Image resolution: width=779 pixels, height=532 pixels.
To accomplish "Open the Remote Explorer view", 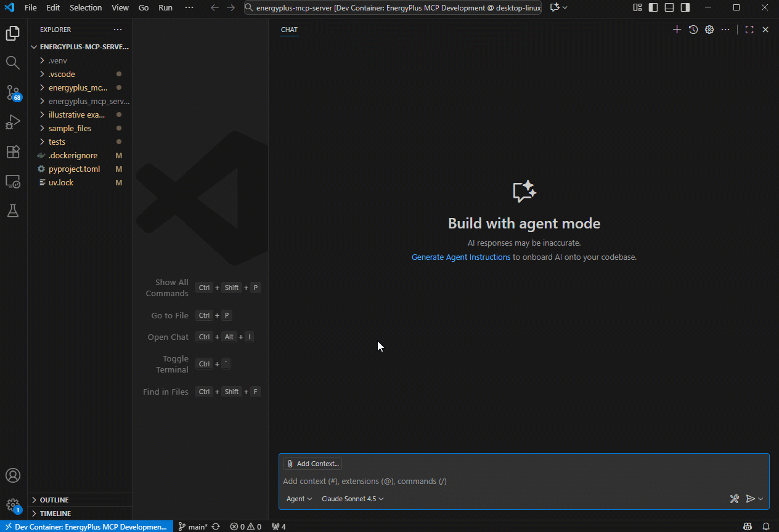I will click(13, 181).
